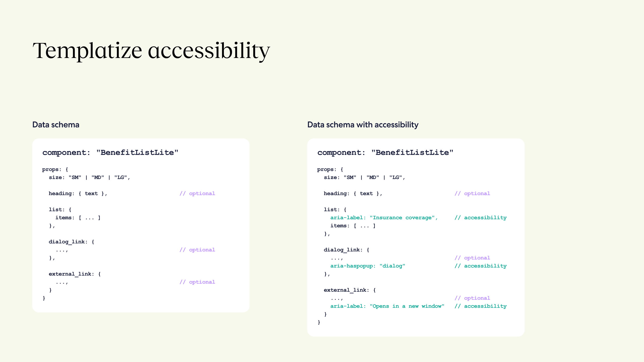The height and width of the screenshot is (362, 644).
Task: Click the optional comment under left dialog_link
Action: pyautogui.click(x=197, y=250)
